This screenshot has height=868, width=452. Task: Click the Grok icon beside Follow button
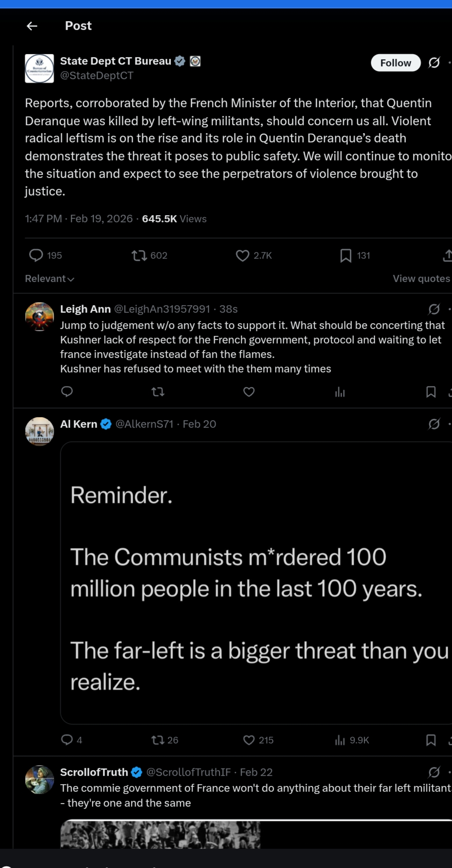click(434, 63)
